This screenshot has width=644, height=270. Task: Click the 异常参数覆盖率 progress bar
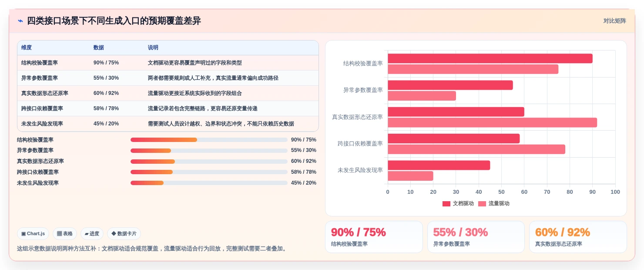tap(209, 151)
